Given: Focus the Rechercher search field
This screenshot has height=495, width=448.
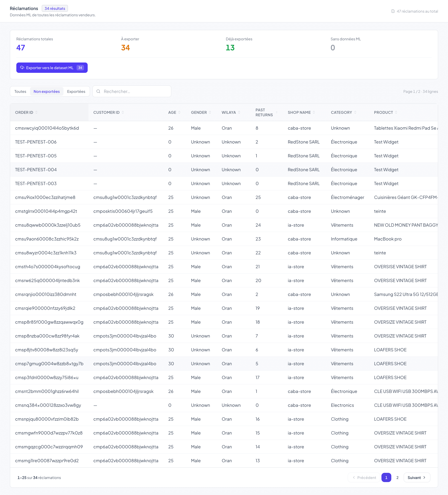Looking at the screenshot, I should click(132, 91).
